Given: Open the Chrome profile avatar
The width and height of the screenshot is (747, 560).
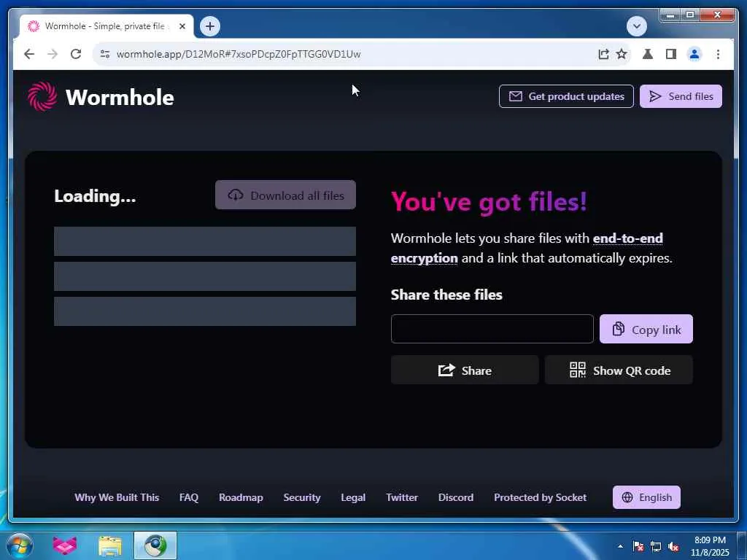Looking at the screenshot, I should 694,54.
